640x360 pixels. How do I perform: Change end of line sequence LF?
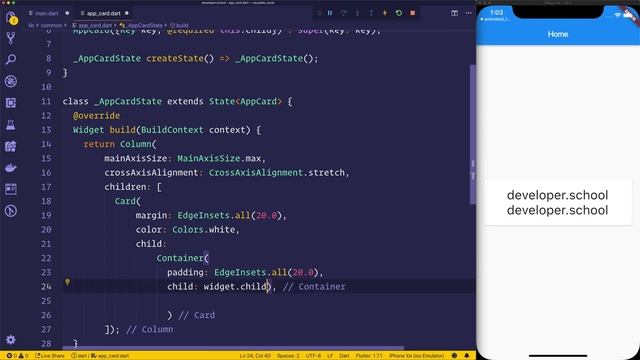click(x=330, y=356)
